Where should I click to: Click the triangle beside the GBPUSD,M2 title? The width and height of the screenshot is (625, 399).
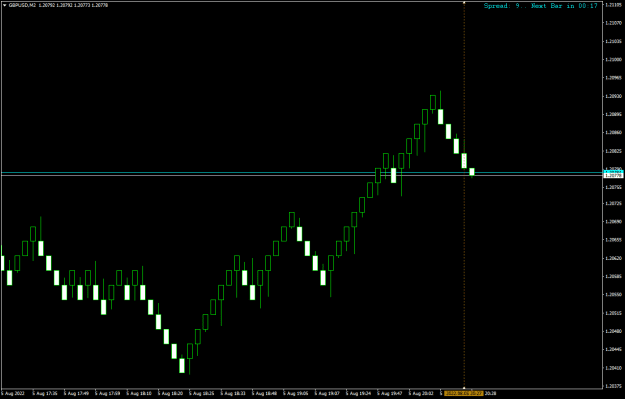[4, 6]
